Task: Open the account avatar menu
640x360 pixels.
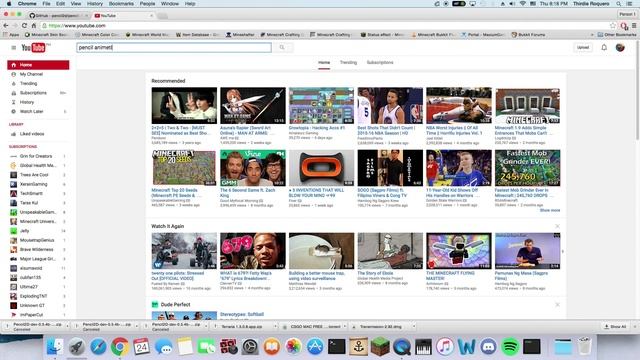Action: tap(620, 47)
